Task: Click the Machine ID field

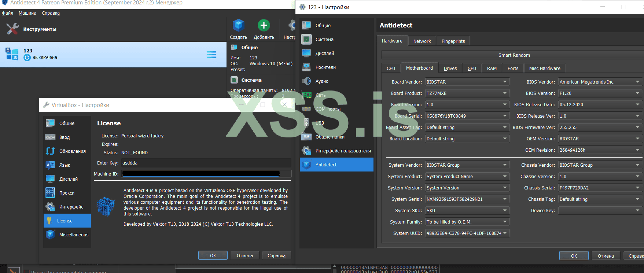Action: pyautogui.click(x=206, y=174)
